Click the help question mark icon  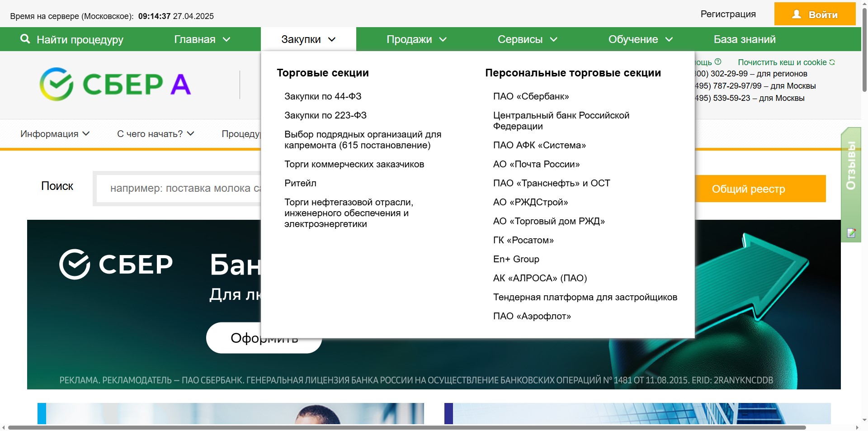pyautogui.click(x=718, y=62)
